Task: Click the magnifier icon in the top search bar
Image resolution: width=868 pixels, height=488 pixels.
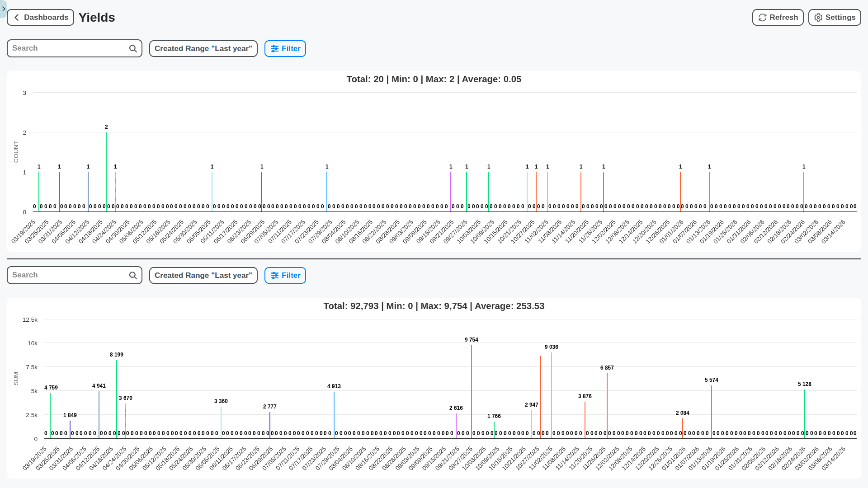Action: point(132,48)
